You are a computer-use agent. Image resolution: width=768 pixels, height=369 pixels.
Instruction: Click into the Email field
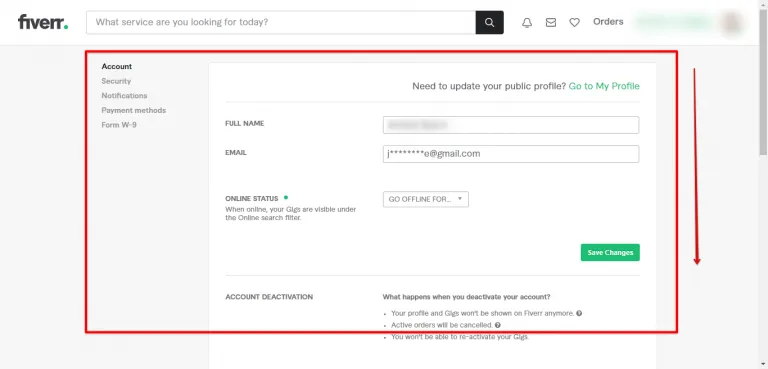coord(511,154)
